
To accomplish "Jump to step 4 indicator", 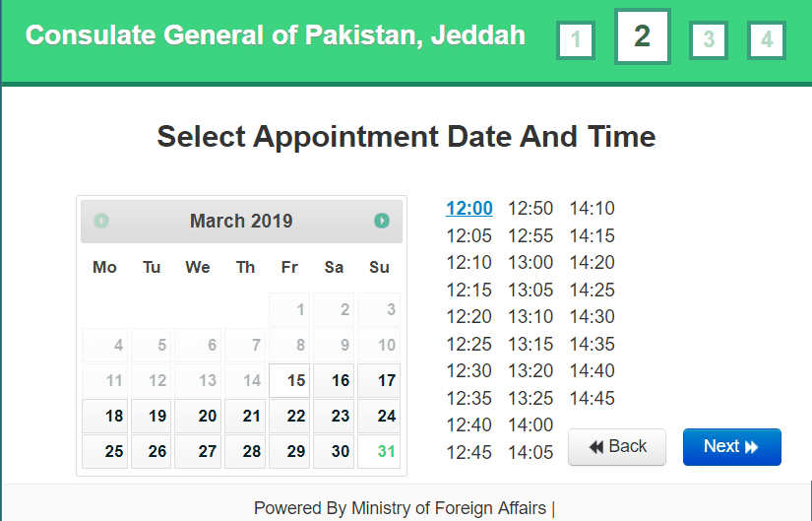I will tap(767, 40).
